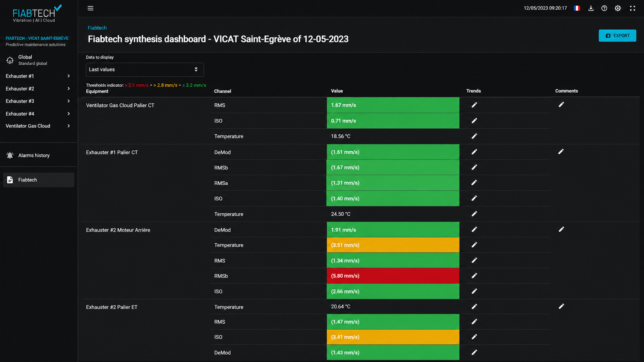This screenshot has height=362, width=644.
Task: Click the EXPORT button
Action: pos(617,35)
